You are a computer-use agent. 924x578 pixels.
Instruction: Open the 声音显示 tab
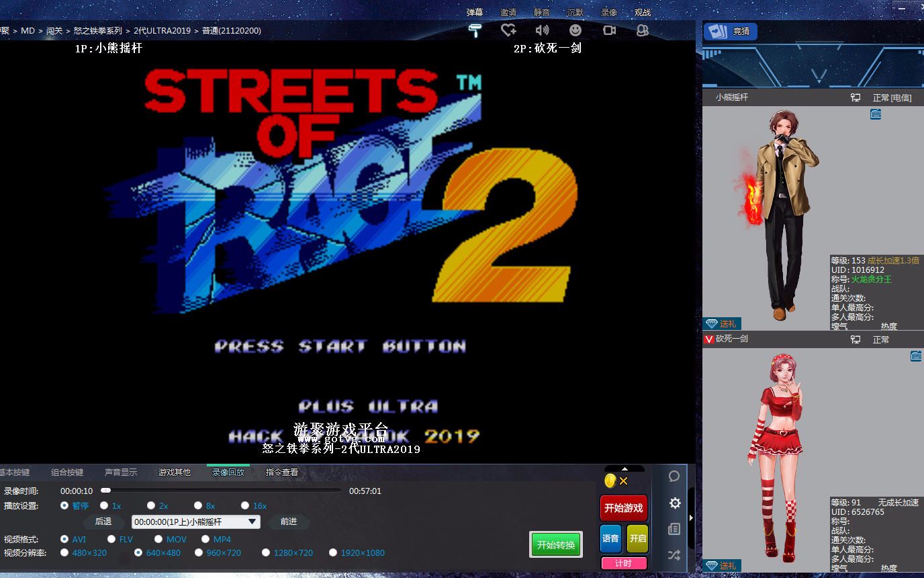tap(121, 472)
